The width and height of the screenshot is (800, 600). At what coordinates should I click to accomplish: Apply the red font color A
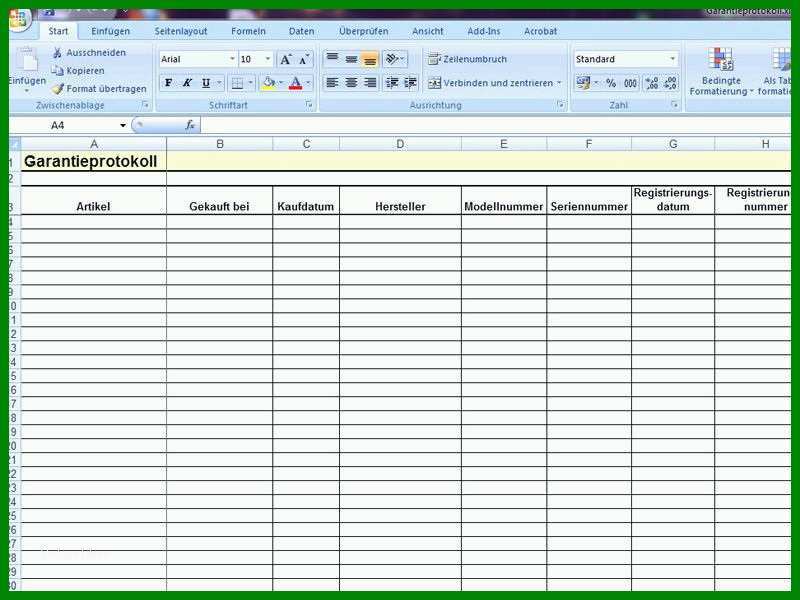(x=295, y=83)
